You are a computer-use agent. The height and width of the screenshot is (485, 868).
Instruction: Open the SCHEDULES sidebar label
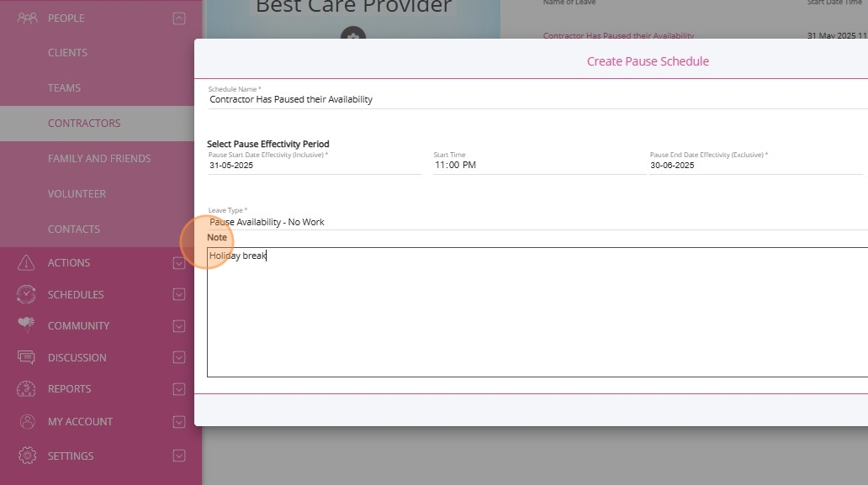pyautogui.click(x=76, y=295)
